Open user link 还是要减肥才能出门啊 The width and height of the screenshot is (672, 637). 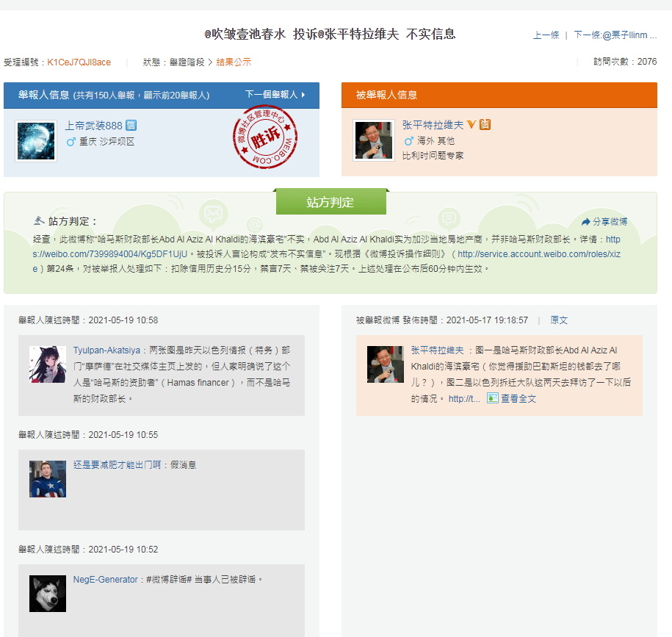tap(117, 464)
